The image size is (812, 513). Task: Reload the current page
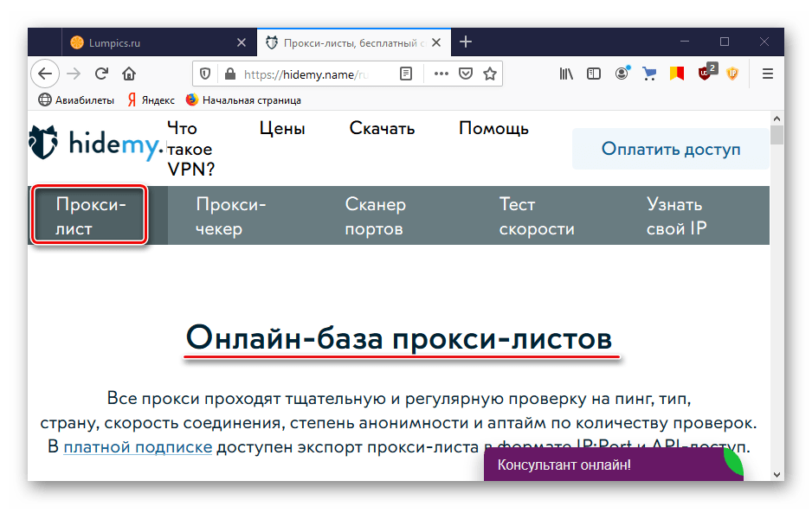[101, 74]
